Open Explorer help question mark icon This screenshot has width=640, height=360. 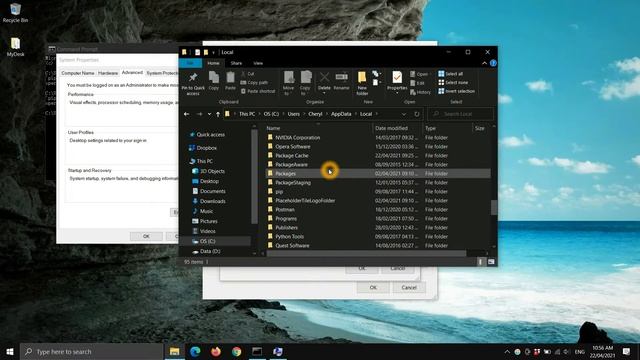[x=493, y=63]
